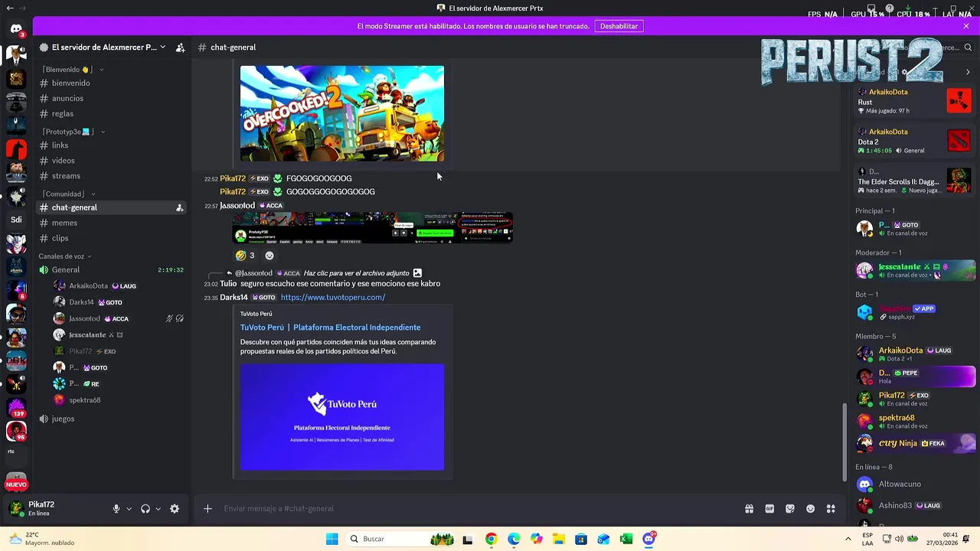
Task: Click the Dota 2 game icon in activity panel
Action: click(959, 140)
